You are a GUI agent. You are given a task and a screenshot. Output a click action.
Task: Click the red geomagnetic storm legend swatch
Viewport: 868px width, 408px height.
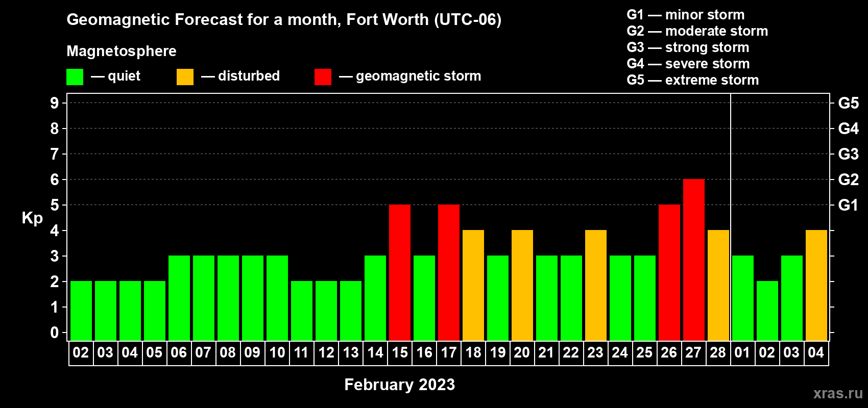pyautogui.click(x=323, y=77)
